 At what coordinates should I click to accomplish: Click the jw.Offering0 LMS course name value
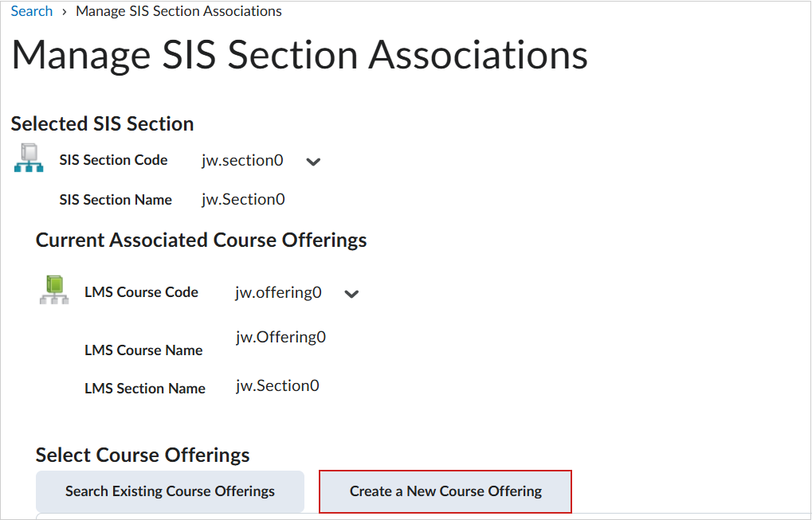click(280, 336)
